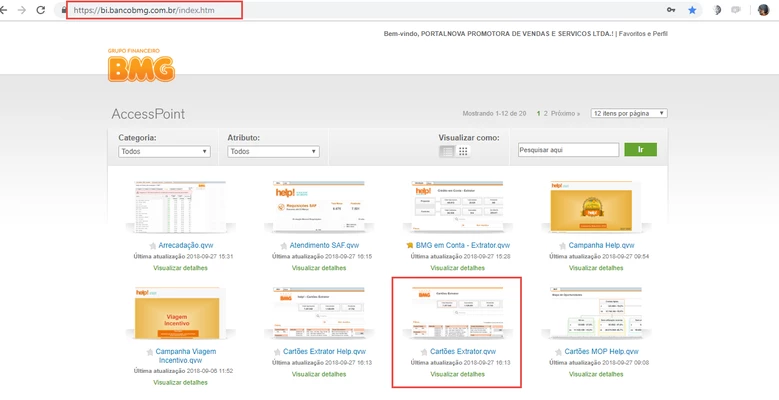The image size is (779, 400).
Task: Click the AccessPoint heading text
Action: tap(148, 114)
